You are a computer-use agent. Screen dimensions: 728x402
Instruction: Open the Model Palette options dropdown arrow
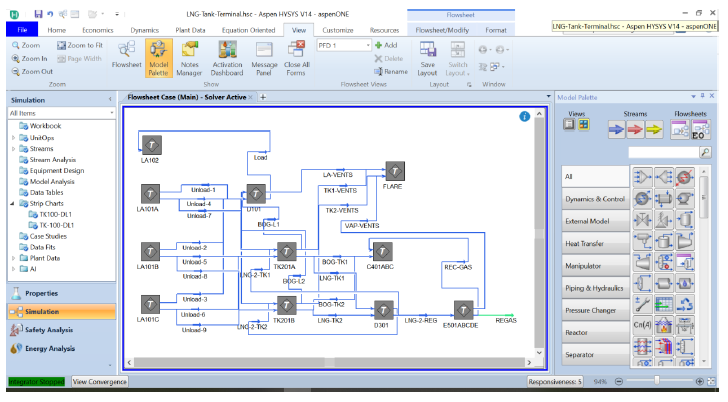click(x=693, y=97)
